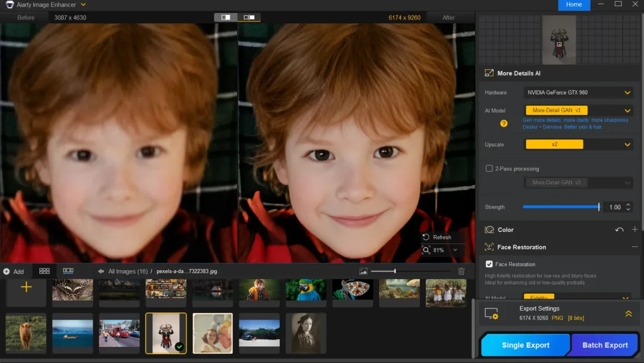Select split-view compare mode

tap(226, 17)
